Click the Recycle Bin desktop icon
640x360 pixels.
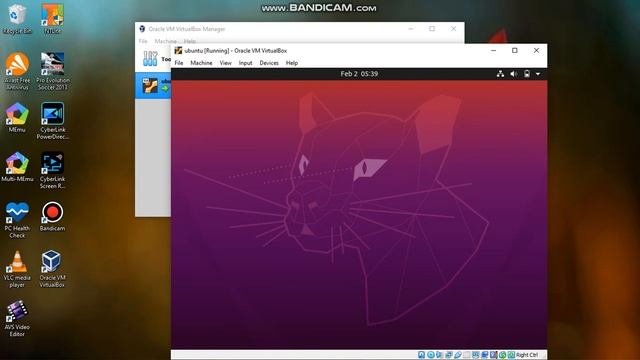[17, 19]
